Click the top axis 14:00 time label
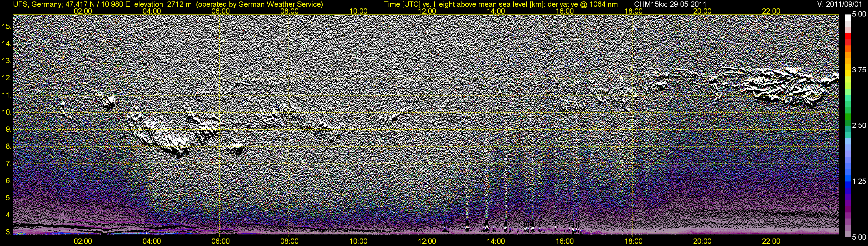Screen dimensions: 868x246 [x=496, y=11]
